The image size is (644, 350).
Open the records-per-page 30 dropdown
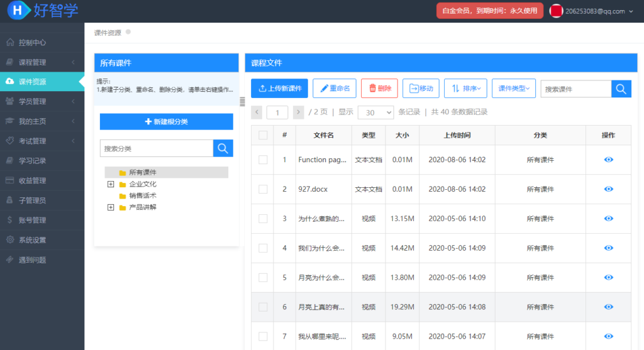coord(376,112)
